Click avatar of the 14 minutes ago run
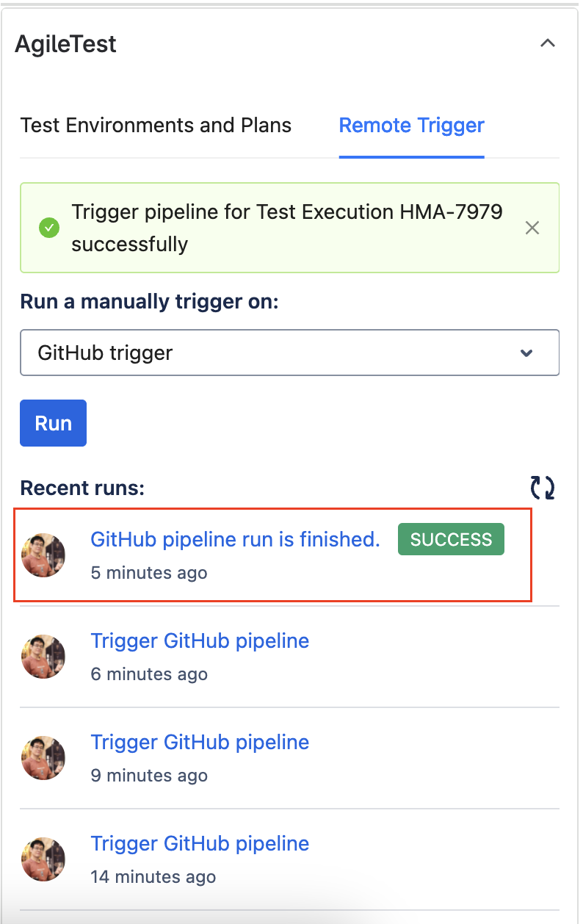The width and height of the screenshot is (583, 924). 44,859
